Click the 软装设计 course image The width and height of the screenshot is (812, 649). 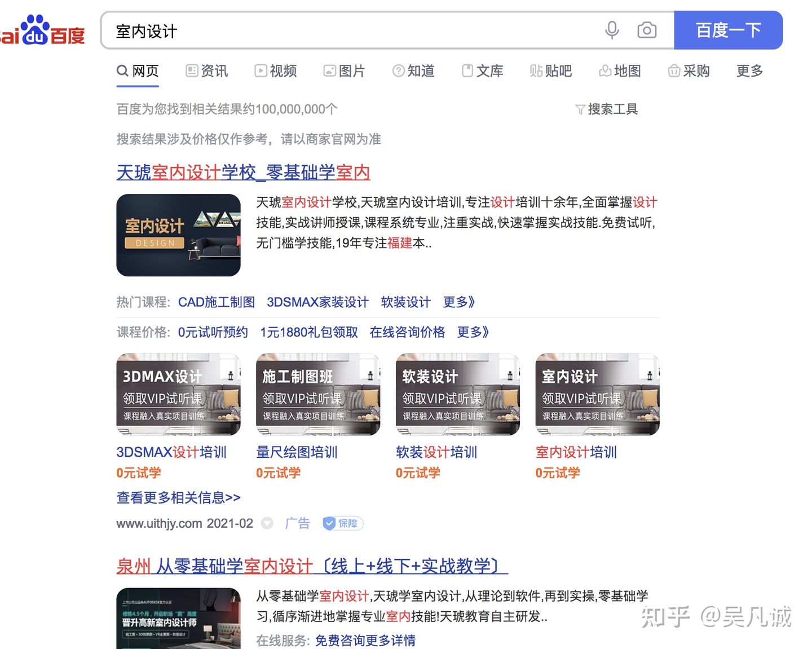(458, 394)
